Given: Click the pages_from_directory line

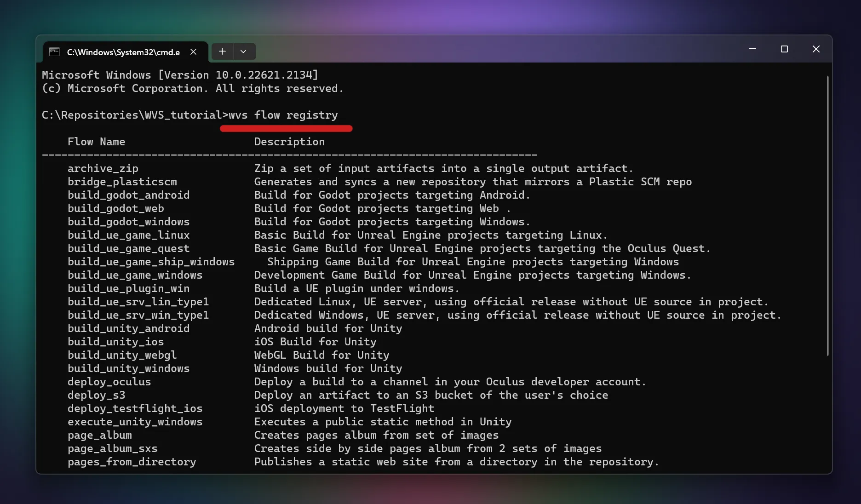Looking at the screenshot, I should point(132,462).
